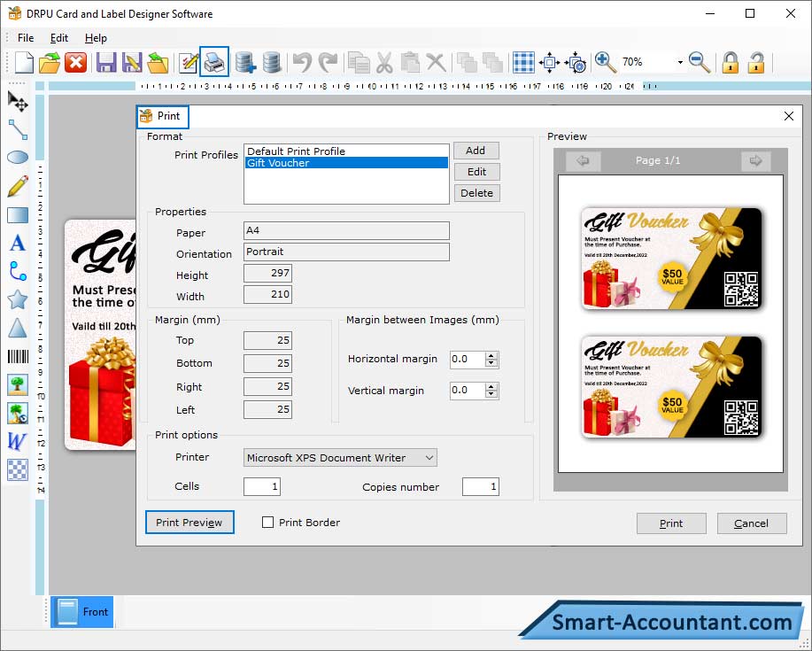Image resolution: width=812 pixels, height=651 pixels.
Task: Toggle the grid display icon
Action: tap(523, 63)
